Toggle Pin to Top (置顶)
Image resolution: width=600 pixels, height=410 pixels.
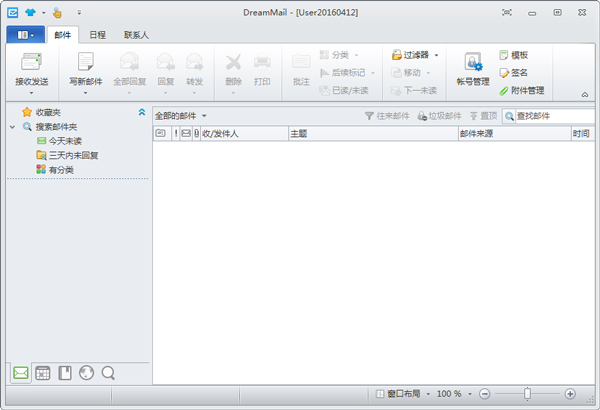484,116
